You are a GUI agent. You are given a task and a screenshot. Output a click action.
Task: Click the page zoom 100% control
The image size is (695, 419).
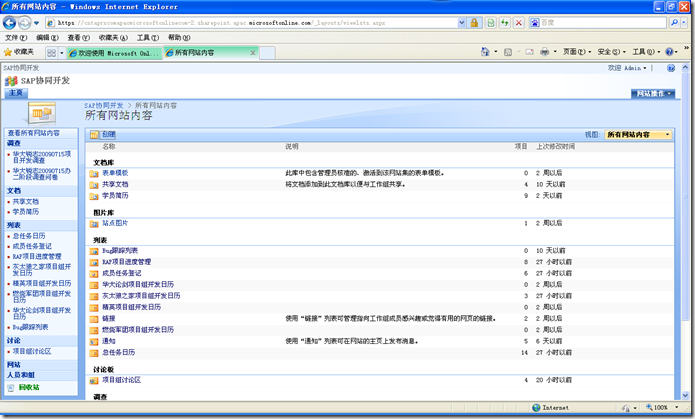[661, 407]
